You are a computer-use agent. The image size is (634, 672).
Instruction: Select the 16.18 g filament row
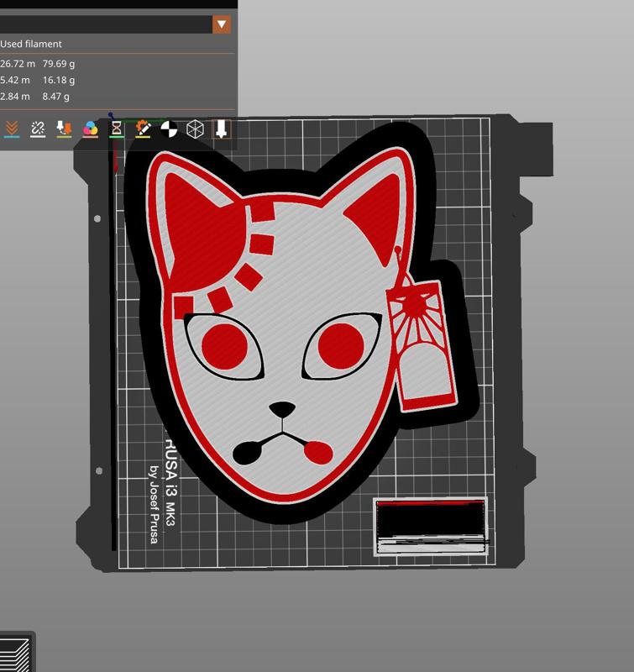click(x=38, y=80)
